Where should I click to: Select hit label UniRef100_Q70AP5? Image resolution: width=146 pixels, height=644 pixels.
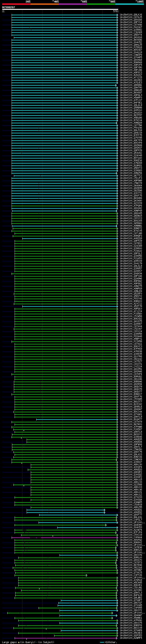click(x=131, y=57)
